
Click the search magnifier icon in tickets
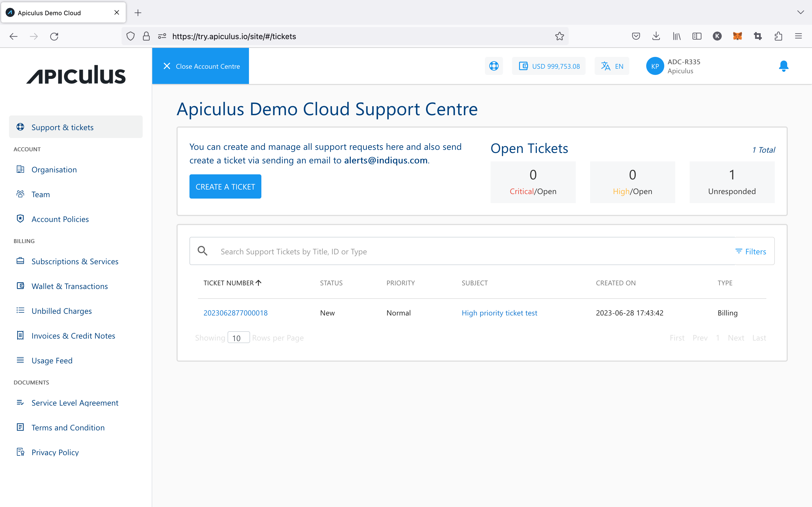(x=202, y=251)
